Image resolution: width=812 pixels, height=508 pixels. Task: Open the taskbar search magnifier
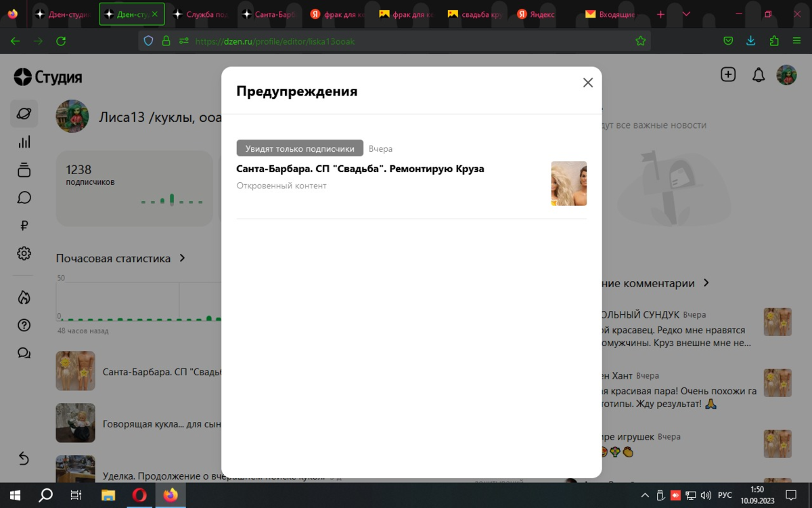point(45,495)
